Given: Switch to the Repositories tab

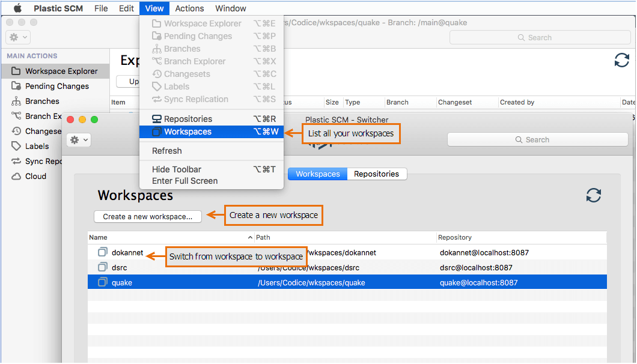Looking at the screenshot, I should [377, 174].
